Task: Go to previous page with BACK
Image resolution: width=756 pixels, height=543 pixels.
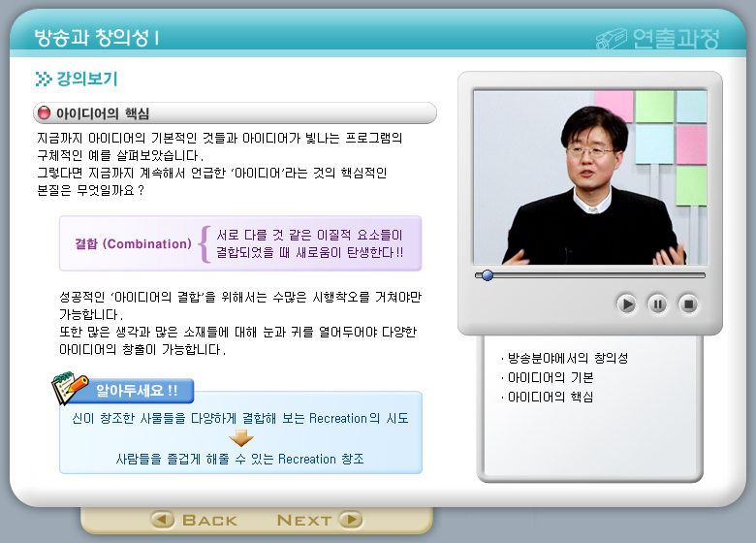Action: pyautogui.click(x=195, y=520)
